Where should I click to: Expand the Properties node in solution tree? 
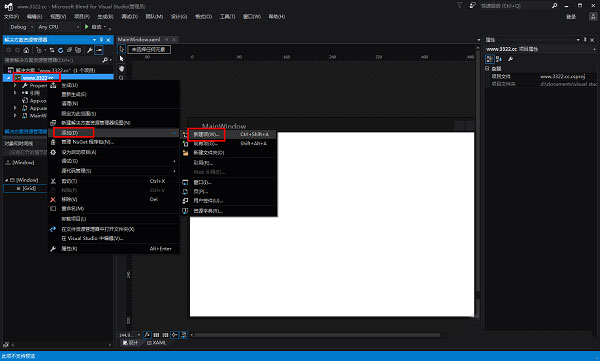[x=15, y=85]
